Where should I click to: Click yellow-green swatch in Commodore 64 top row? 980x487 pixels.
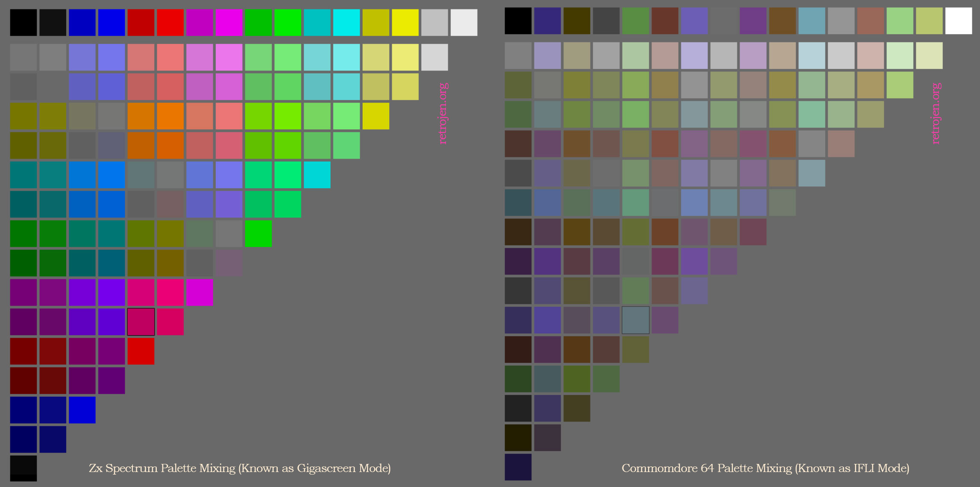click(930, 21)
